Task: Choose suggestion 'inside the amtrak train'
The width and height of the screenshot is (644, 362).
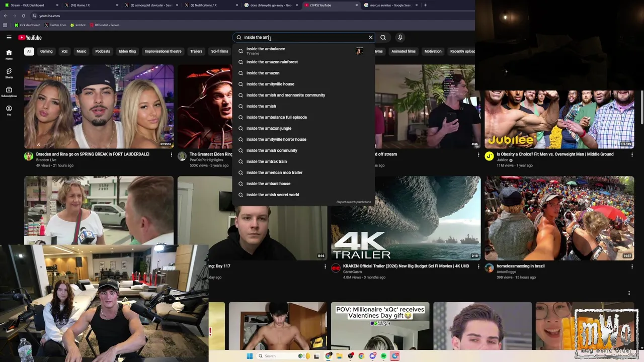Action: pyautogui.click(x=303, y=161)
